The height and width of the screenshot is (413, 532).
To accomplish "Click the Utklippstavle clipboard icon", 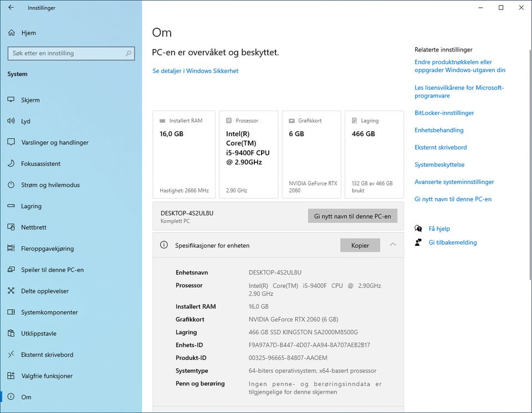I will (11, 333).
